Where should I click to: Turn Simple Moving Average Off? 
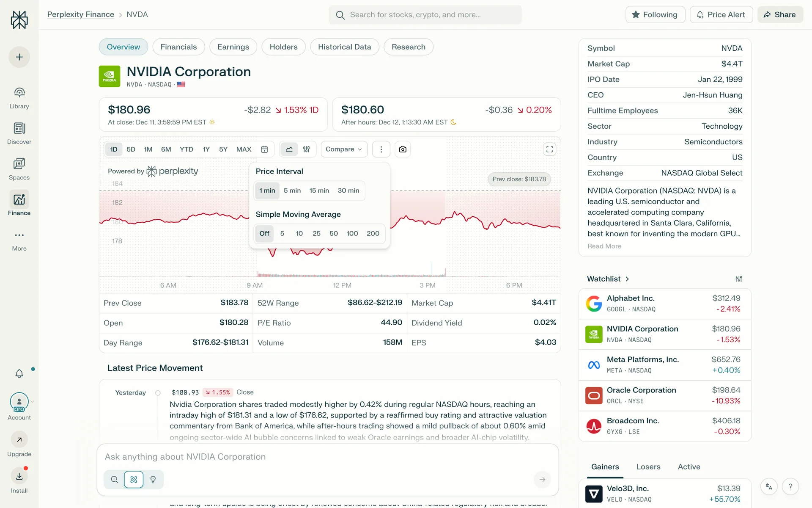pos(264,233)
